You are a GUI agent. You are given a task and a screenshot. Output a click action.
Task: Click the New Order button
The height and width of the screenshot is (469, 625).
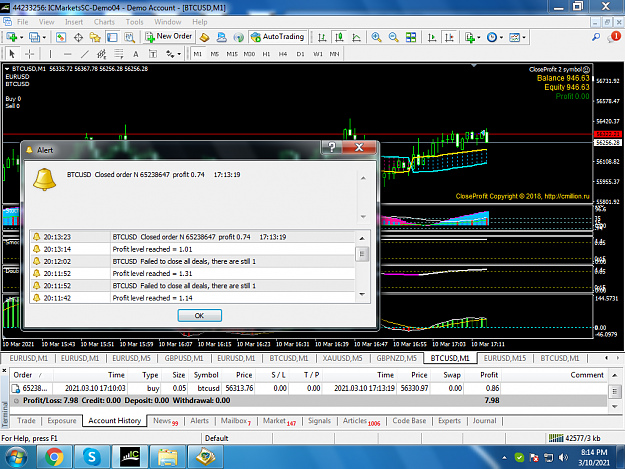169,37
